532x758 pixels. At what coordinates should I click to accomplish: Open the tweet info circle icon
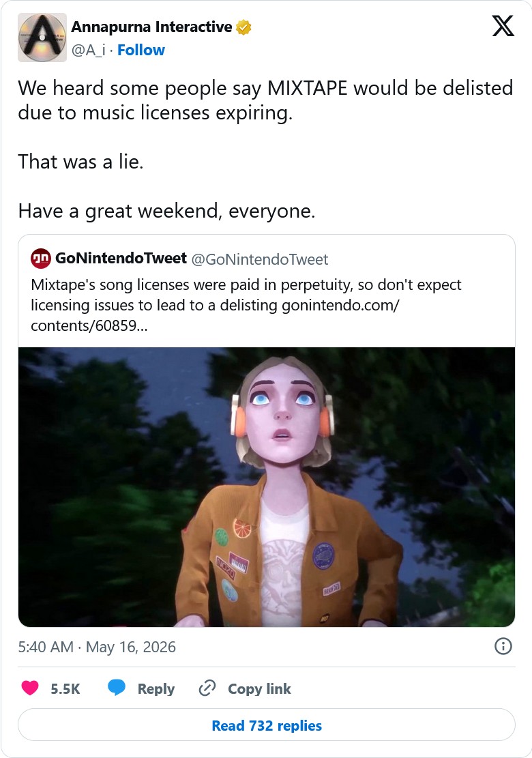pyautogui.click(x=503, y=646)
